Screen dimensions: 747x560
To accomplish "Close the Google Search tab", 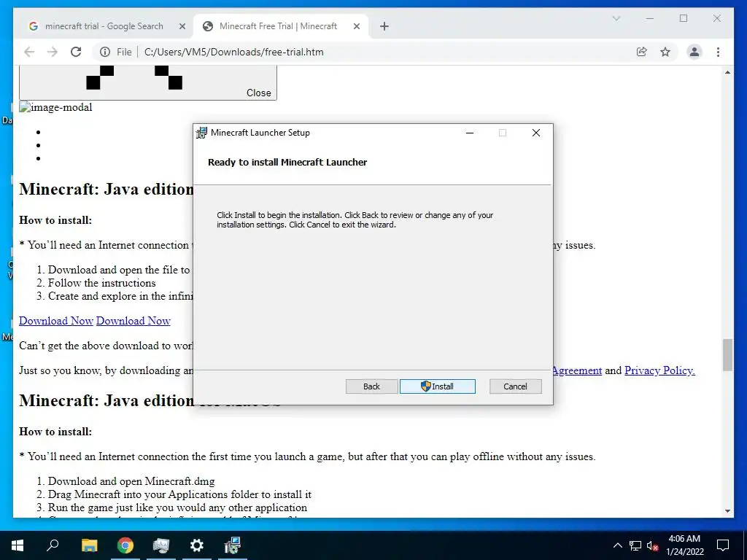I will point(182,27).
